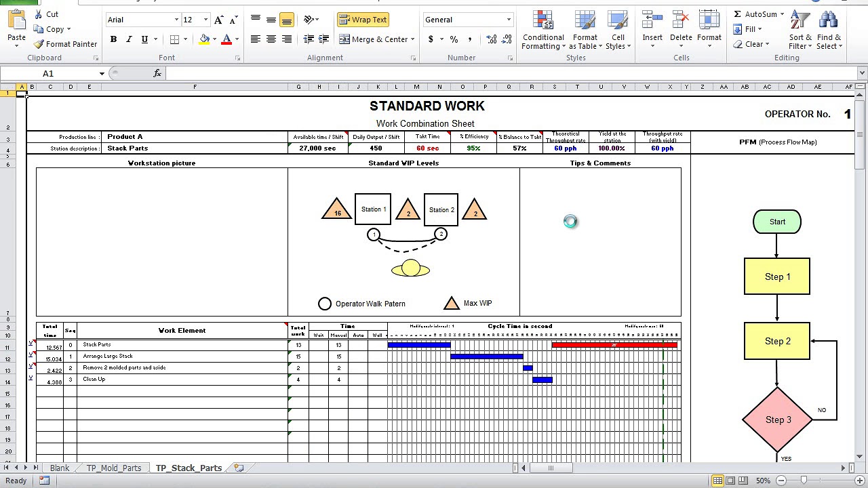Open Conditional Formatting menu
This screenshot has height=488, width=868.
543,30
